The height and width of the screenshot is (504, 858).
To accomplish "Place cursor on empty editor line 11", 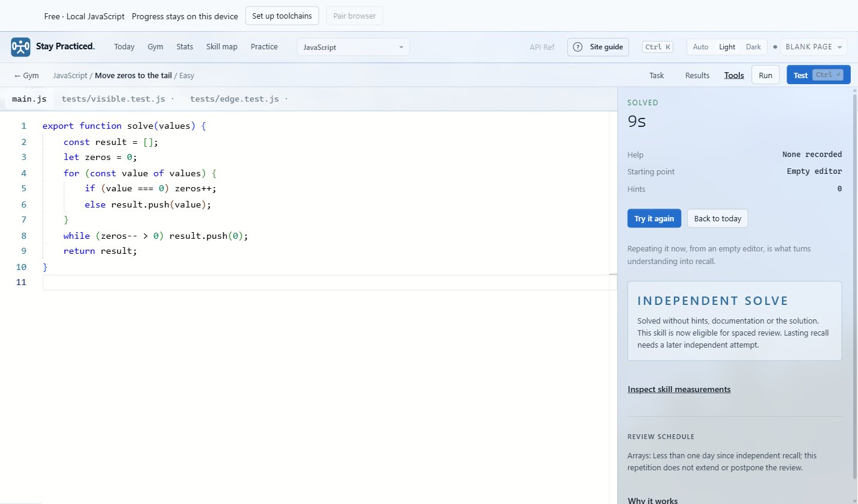I will click(x=330, y=282).
